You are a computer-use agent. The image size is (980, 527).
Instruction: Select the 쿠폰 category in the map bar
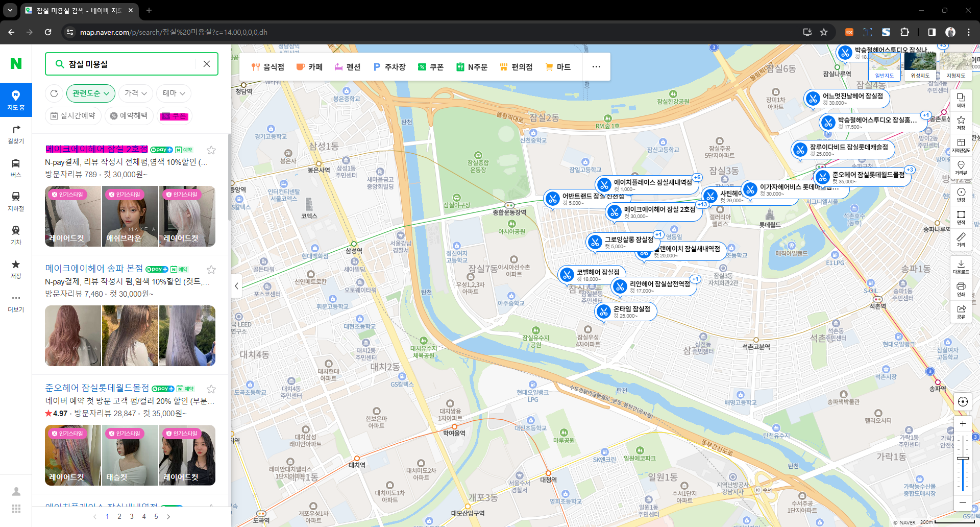tap(431, 67)
